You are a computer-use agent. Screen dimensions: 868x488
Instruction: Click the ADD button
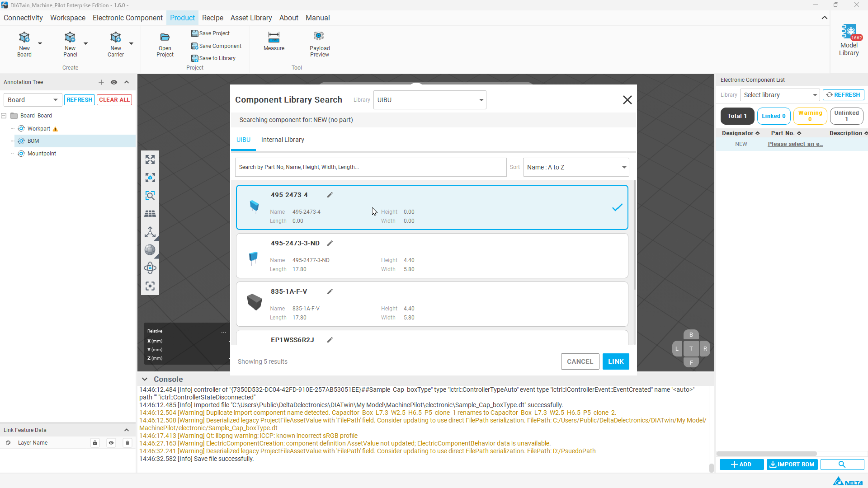(741, 465)
